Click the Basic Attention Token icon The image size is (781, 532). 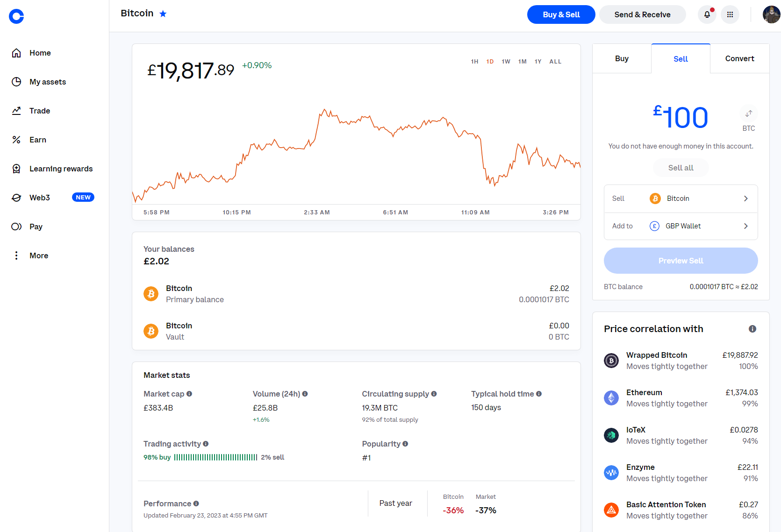pos(611,510)
